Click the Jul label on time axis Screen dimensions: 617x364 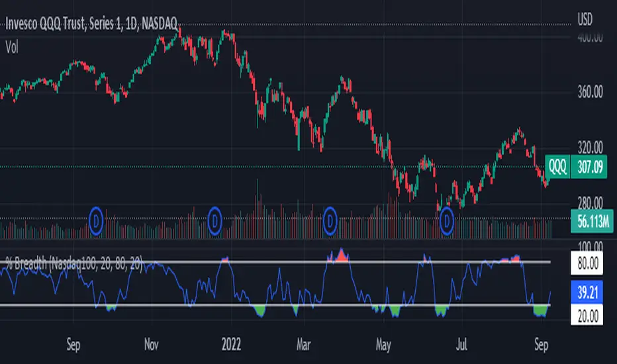click(x=461, y=345)
